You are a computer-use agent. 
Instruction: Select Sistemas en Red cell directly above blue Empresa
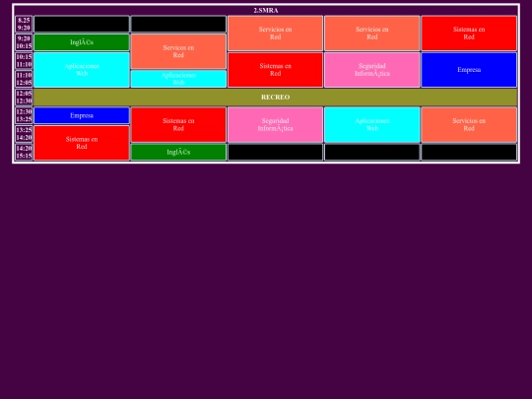tap(469, 33)
